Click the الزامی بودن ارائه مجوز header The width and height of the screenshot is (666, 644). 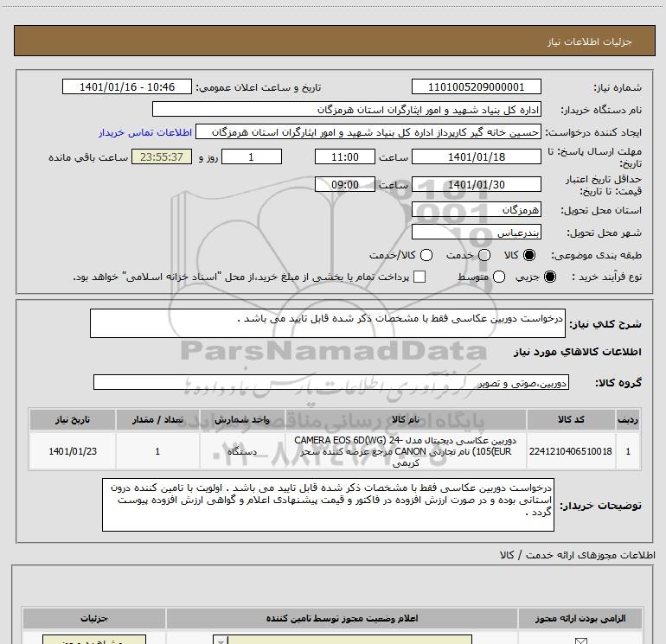pos(580,618)
